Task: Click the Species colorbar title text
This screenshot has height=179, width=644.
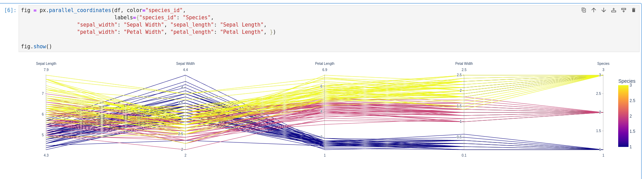Action: 626,81
